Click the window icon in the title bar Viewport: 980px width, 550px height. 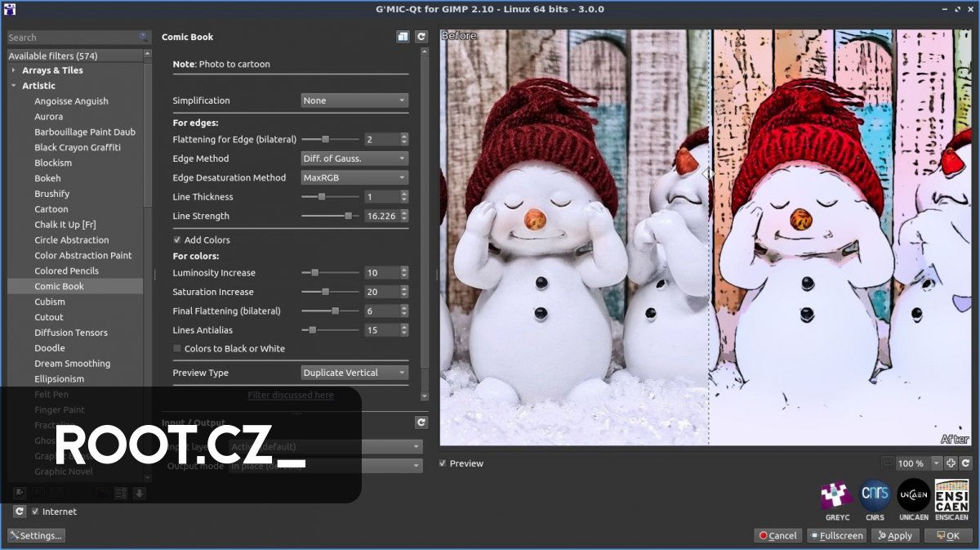pyautogui.click(x=8, y=8)
